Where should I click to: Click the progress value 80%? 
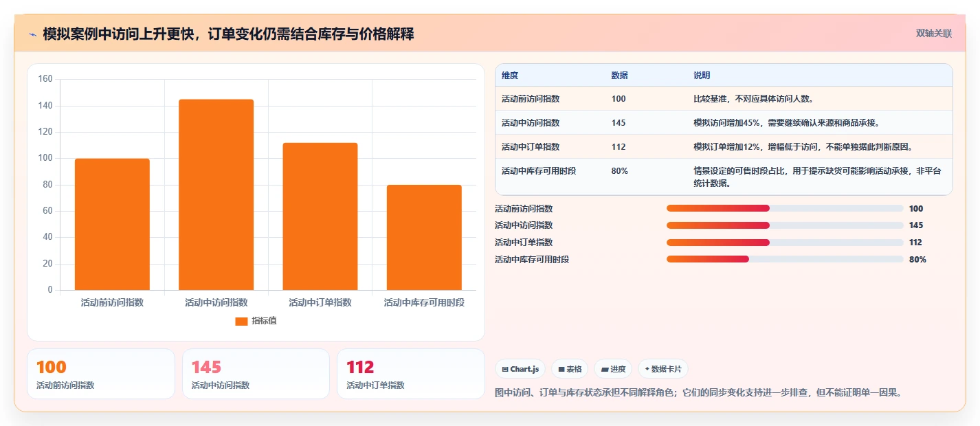coord(917,260)
